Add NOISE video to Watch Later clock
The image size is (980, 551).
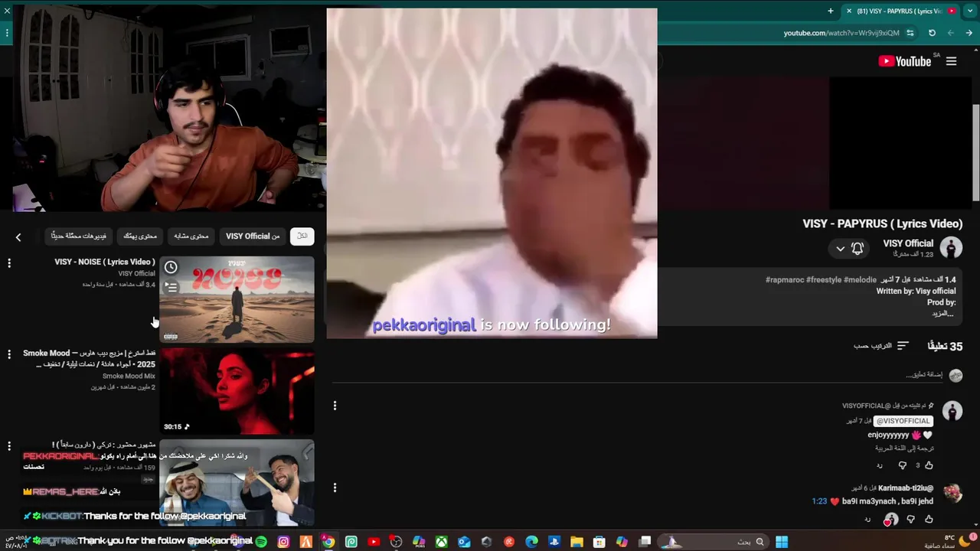point(171,268)
